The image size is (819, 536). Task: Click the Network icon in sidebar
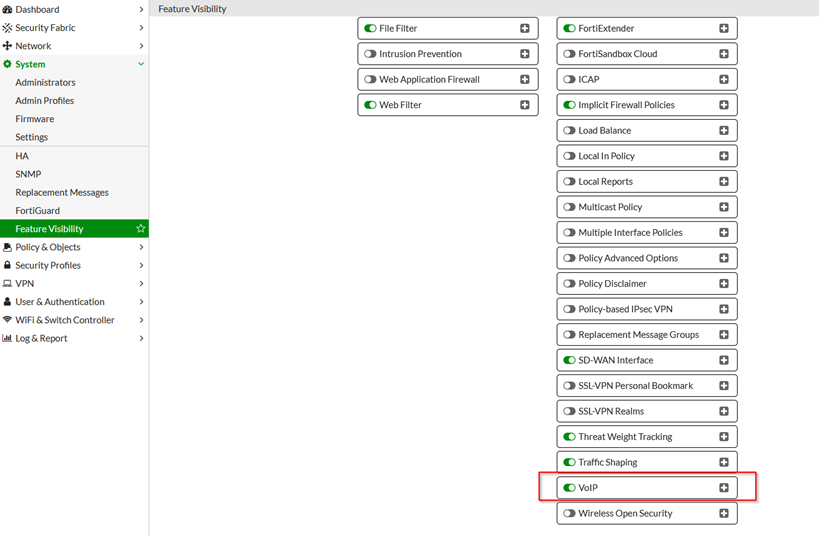coord(7,46)
